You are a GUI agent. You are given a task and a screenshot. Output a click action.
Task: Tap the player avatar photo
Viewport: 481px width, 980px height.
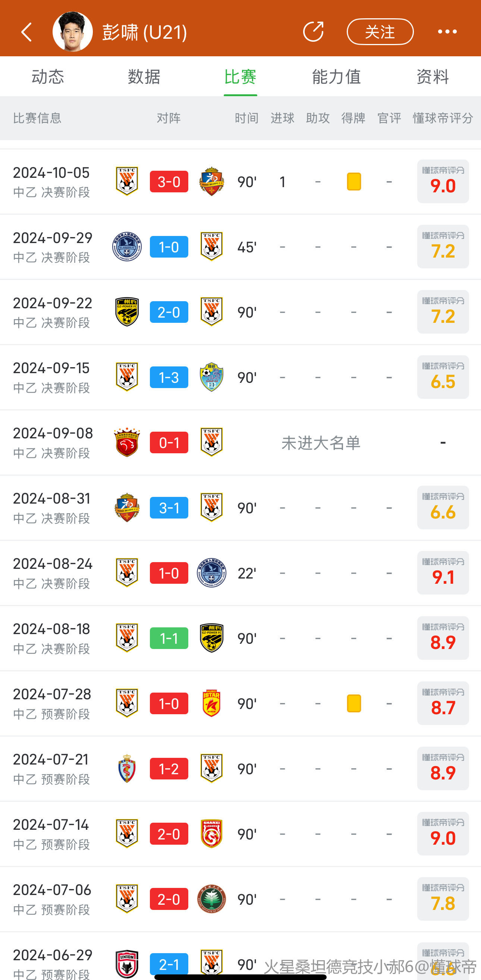(x=72, y=32)
